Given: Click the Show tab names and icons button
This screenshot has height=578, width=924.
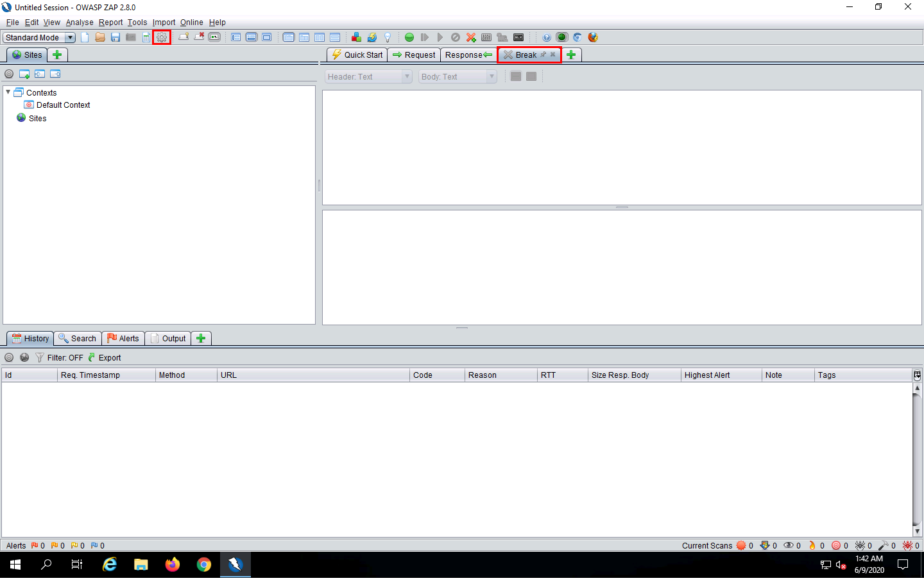Looking at the screenshot, I should pos(214,37).
